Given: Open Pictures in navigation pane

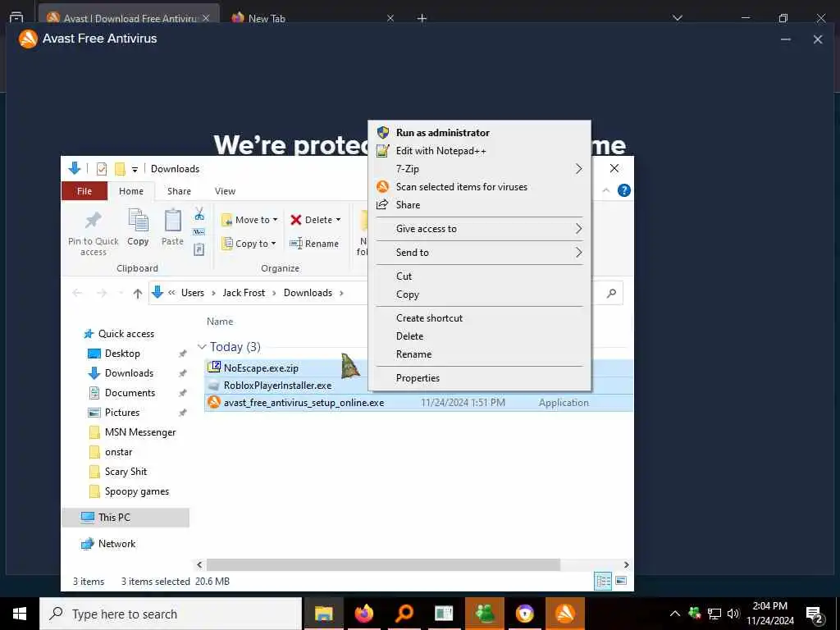Looking at the screenshot, I should point(121,413).
